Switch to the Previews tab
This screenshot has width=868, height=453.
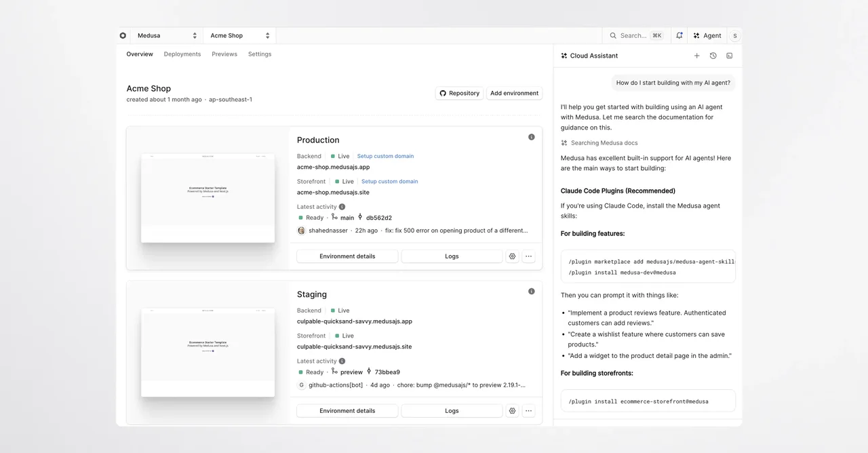224,54
